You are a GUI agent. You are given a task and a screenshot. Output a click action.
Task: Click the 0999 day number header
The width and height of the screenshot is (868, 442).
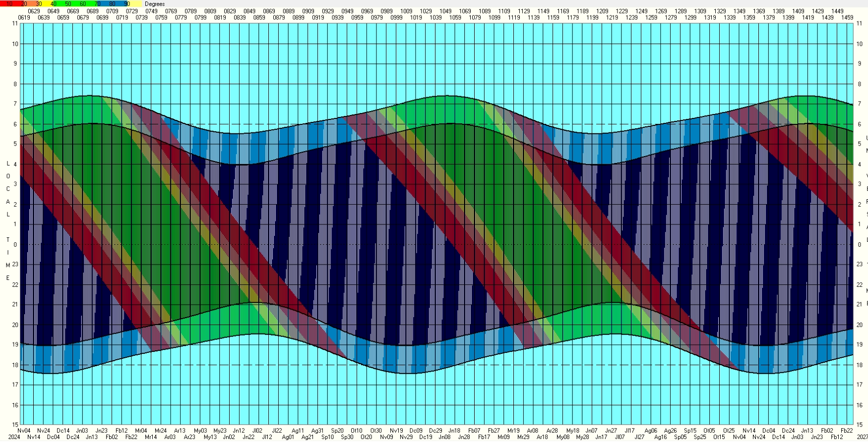click(x=396, y=17)
